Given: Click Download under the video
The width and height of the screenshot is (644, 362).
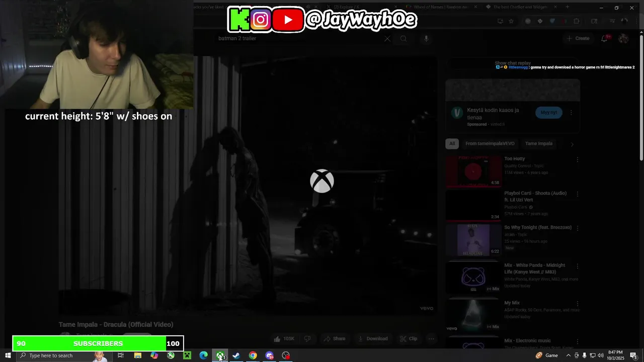Looking at the screenshot, I should click(373, 339).
